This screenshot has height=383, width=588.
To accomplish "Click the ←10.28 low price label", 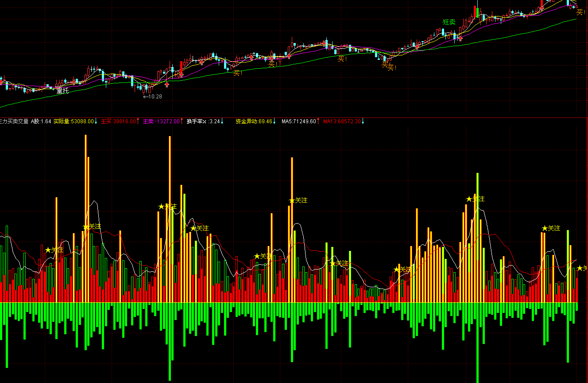I will pyautogui.click(x=153, y=96).
